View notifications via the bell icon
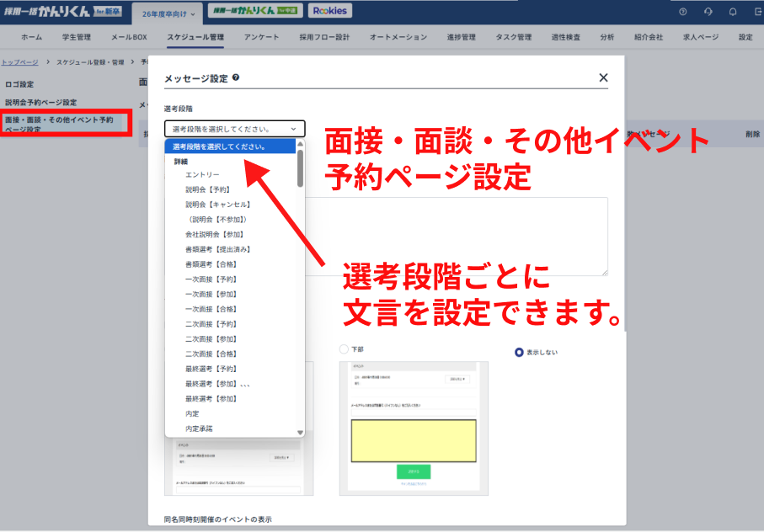 click(x=733, y=11)
